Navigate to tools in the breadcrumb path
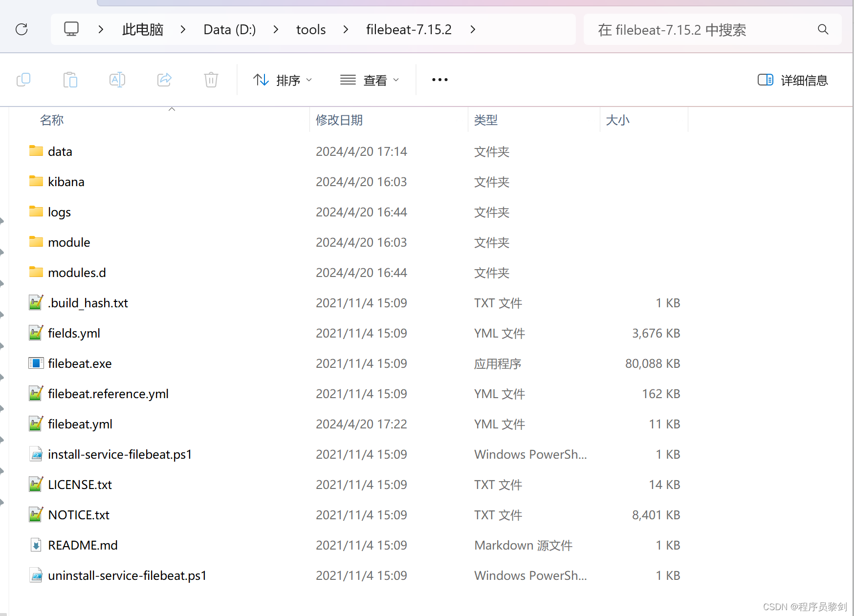854x616 pixels. click(310, 29)
